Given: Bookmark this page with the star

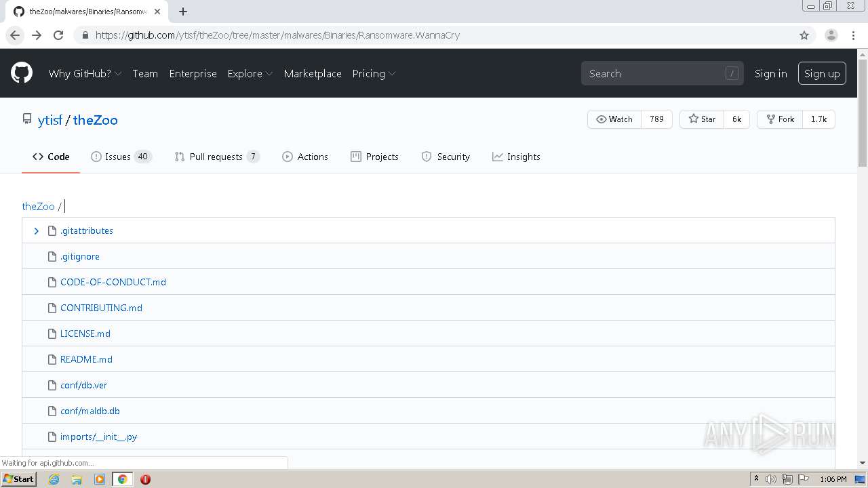Looking at the screenshot, I should point(804,35).
